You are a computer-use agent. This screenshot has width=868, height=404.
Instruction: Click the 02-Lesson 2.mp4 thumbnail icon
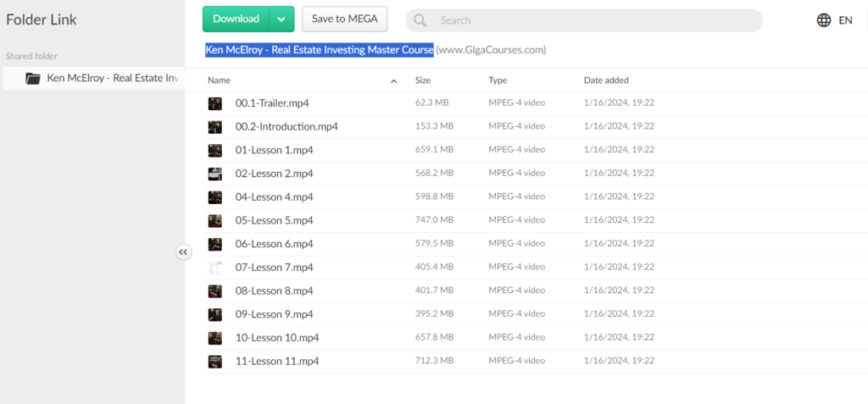(x=215, y=174)
